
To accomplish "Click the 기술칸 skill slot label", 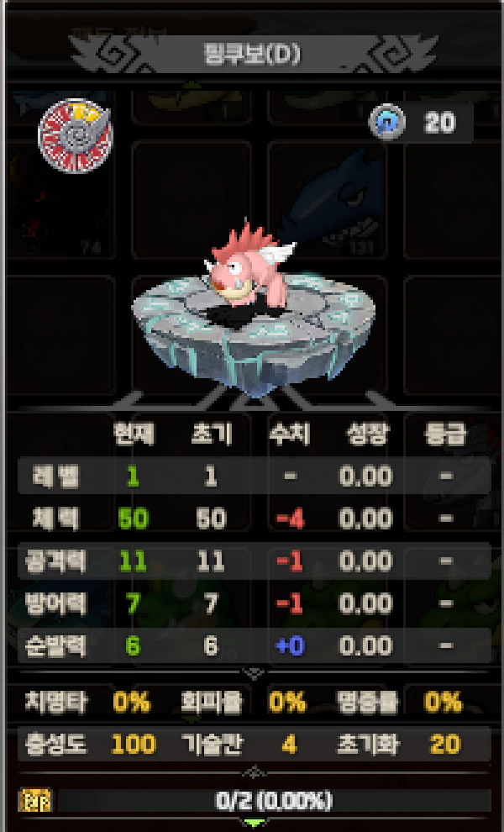I will click(213, 745).
